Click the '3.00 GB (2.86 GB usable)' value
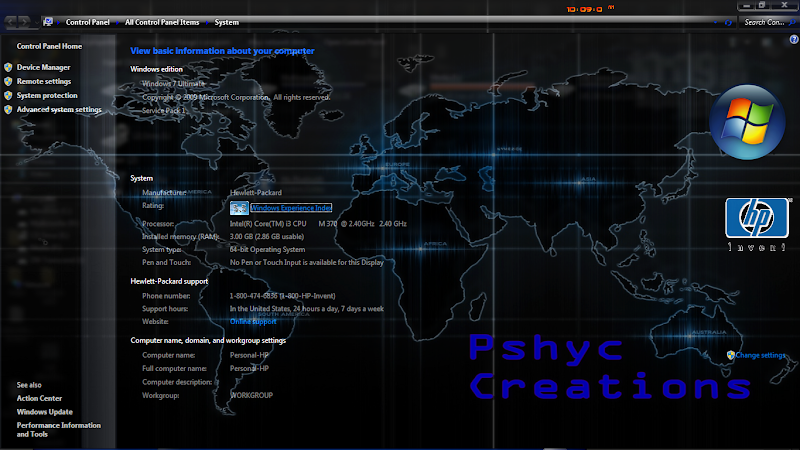The height and width of the screenshot is (450, 800). tap(267, 237)
